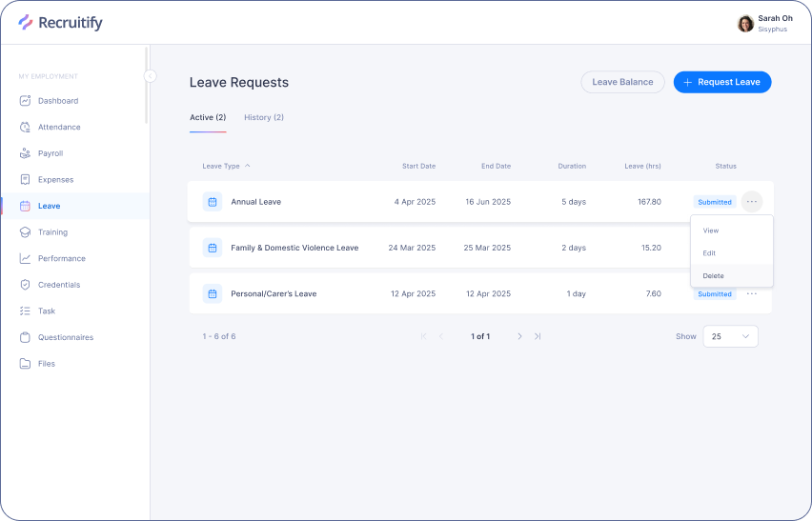The image size is (812, 521).
Task: Click Sarah Oh's profile avatar
Action: [x=745, y=24]
